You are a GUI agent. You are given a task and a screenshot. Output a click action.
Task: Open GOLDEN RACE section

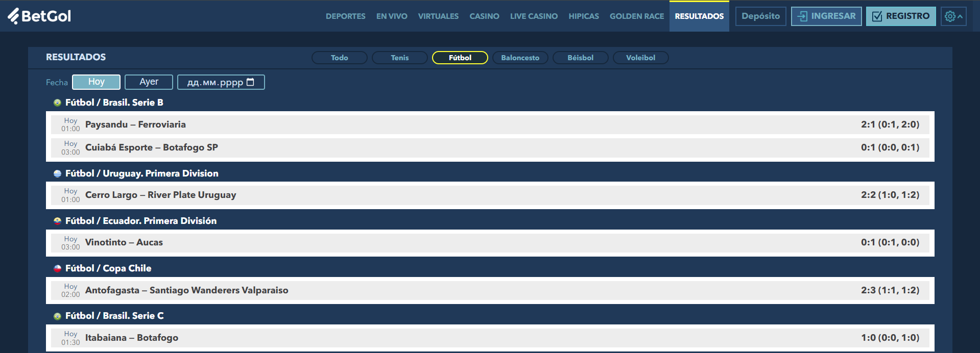[x=637, y=16]
